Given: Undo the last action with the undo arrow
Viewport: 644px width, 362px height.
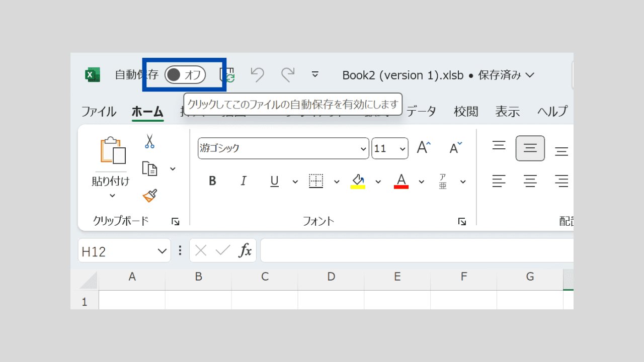Looking at the screenshot, I should coord(257,75).
